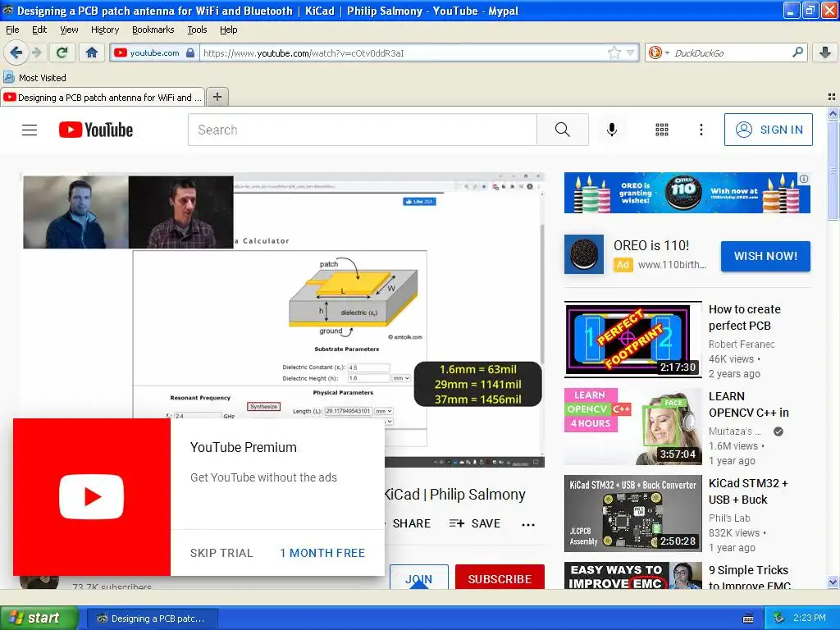Click the browser forward arrow

click(x=36, y=52)
